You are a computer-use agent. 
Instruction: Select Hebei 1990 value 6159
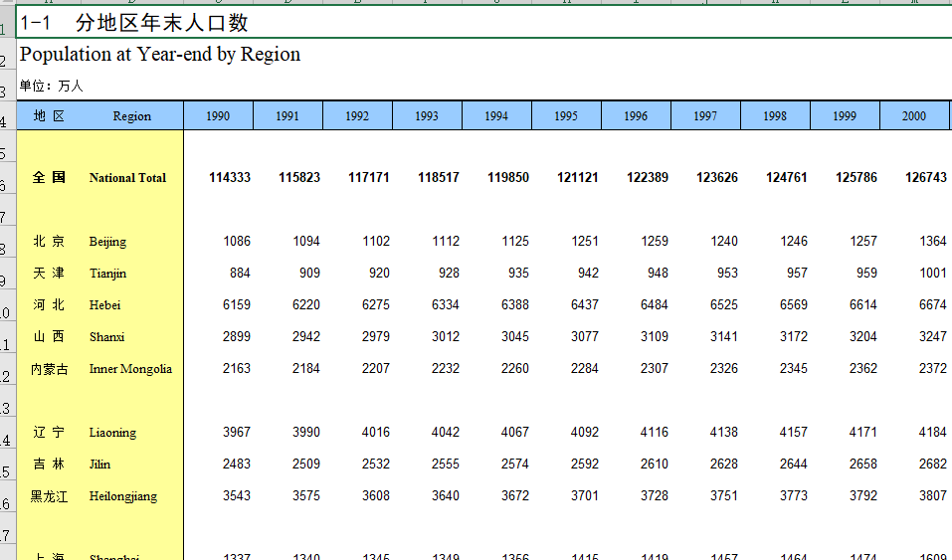(237, 304)
